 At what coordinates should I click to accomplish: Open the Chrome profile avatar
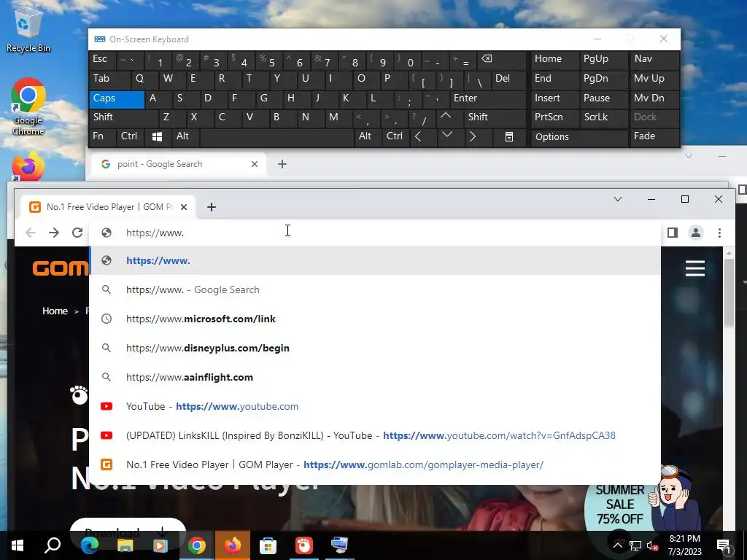(695, 233)
